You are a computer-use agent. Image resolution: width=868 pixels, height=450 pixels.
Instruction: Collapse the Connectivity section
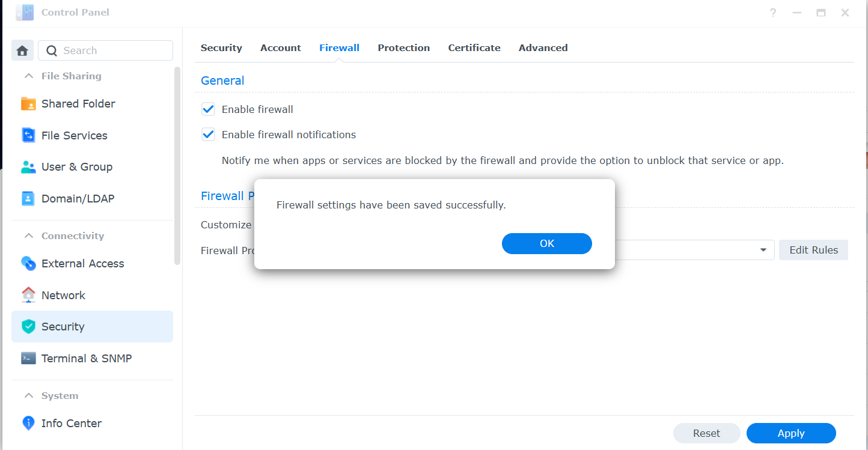28,236
